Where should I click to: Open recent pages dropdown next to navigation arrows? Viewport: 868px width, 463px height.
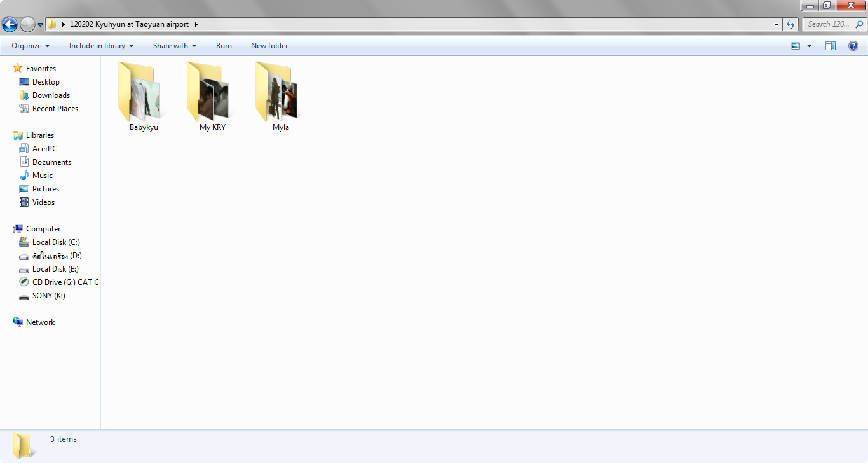click(x=40, y=25)
